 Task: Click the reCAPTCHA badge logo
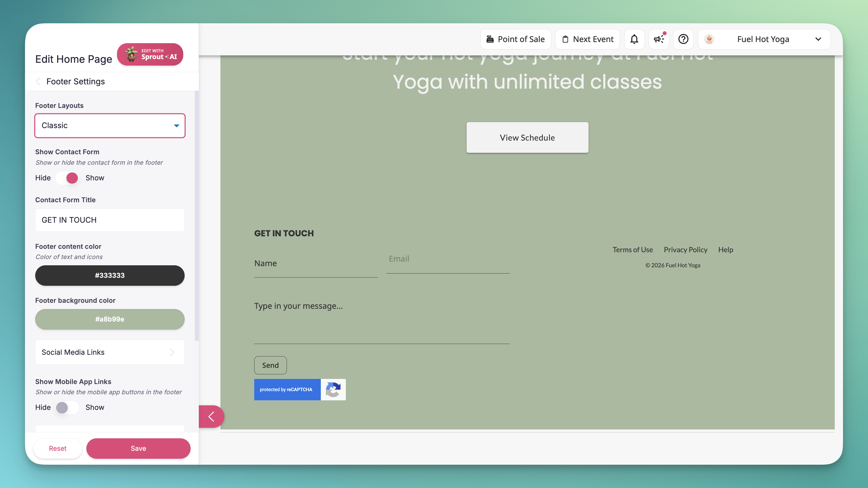333,390
